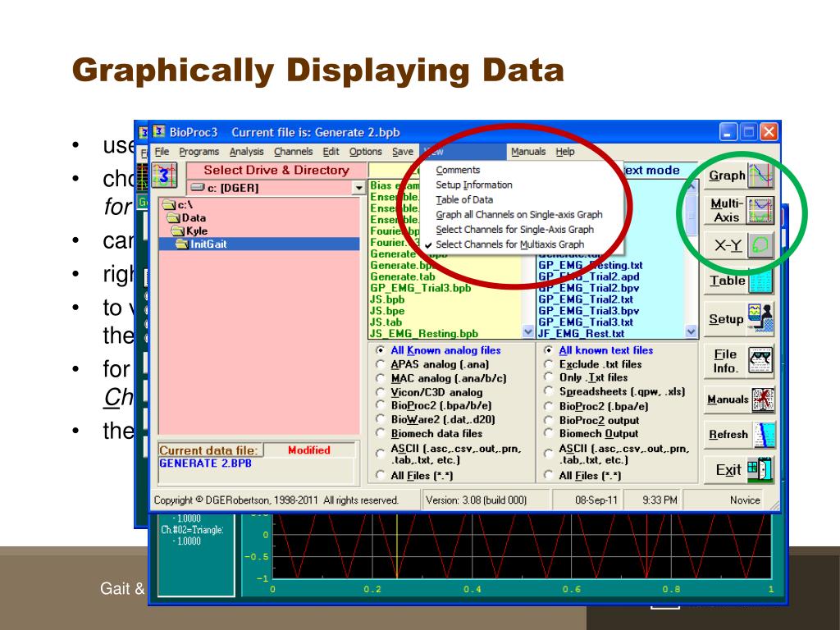Choose Select Channels for Multiaxis Graph
Viewport: 840px width, 630px height.
(x=510, y=244)
